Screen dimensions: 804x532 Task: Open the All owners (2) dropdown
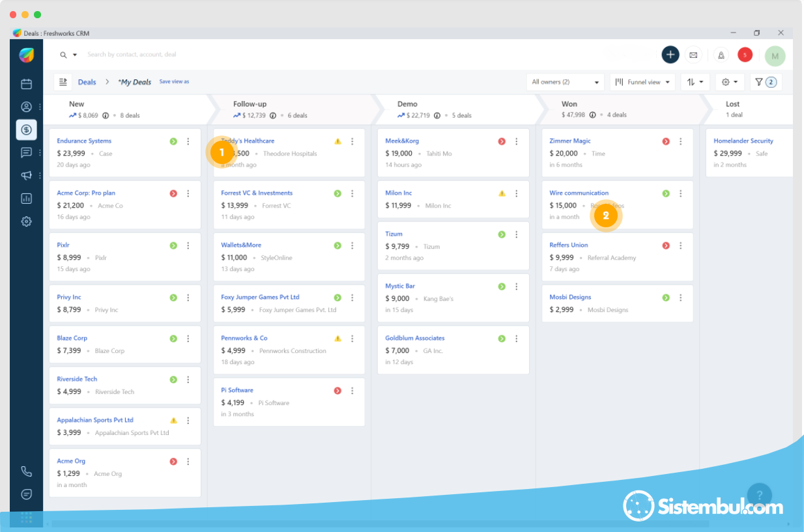point(566,82)
